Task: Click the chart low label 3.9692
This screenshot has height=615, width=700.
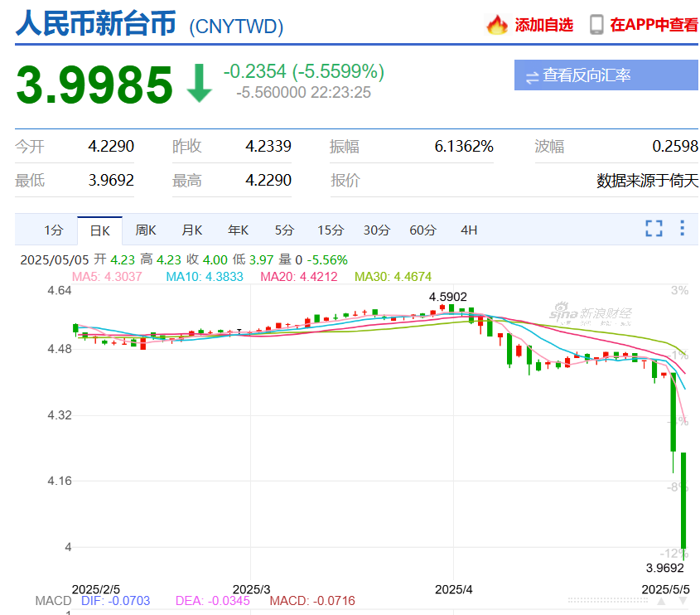Action: tap(664, 568)
